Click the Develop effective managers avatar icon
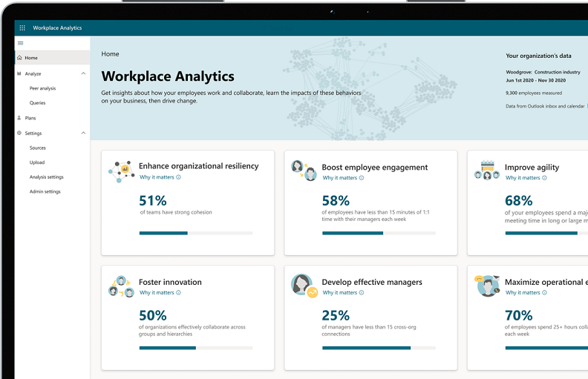588x379 pixels. (304, 286)
